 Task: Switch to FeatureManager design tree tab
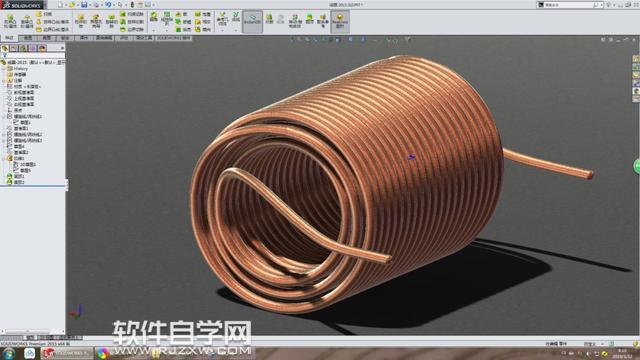[5, 48]
